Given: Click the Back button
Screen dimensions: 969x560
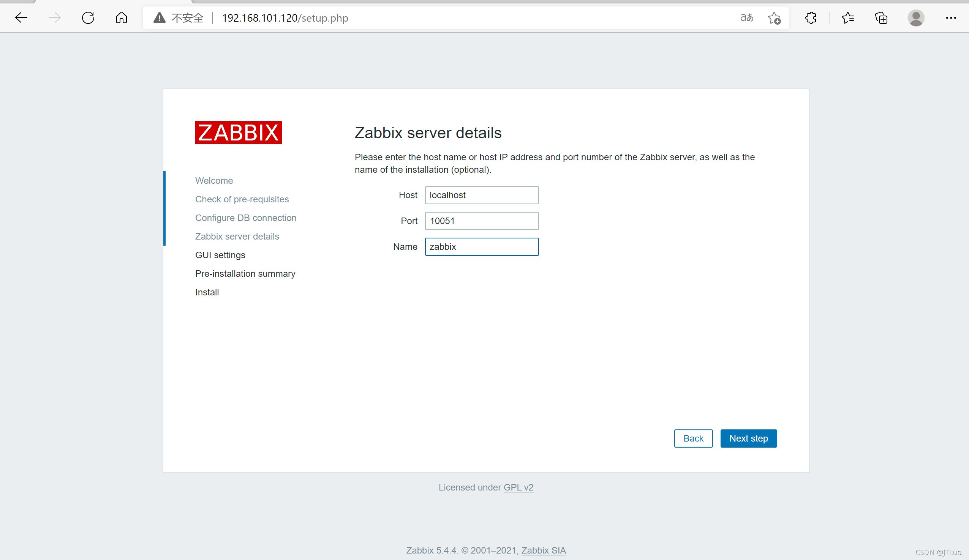Looking at the screenshot, I should click(693, 438).
